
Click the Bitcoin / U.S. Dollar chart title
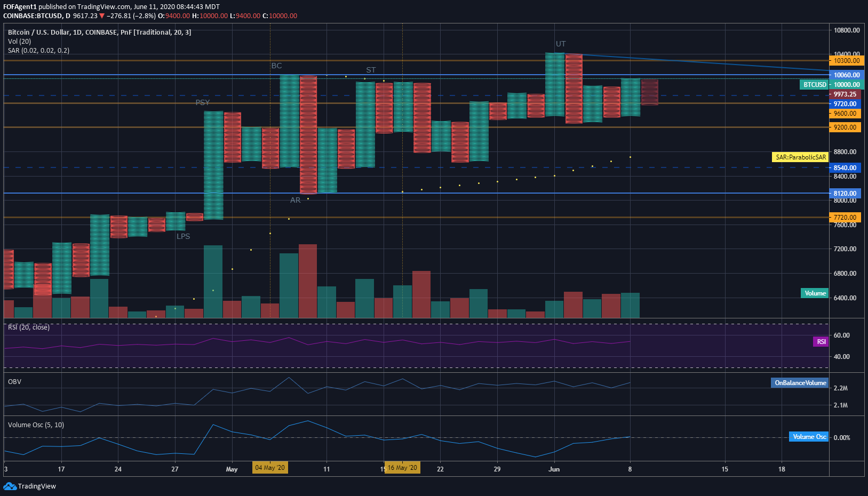coord(99,33)
